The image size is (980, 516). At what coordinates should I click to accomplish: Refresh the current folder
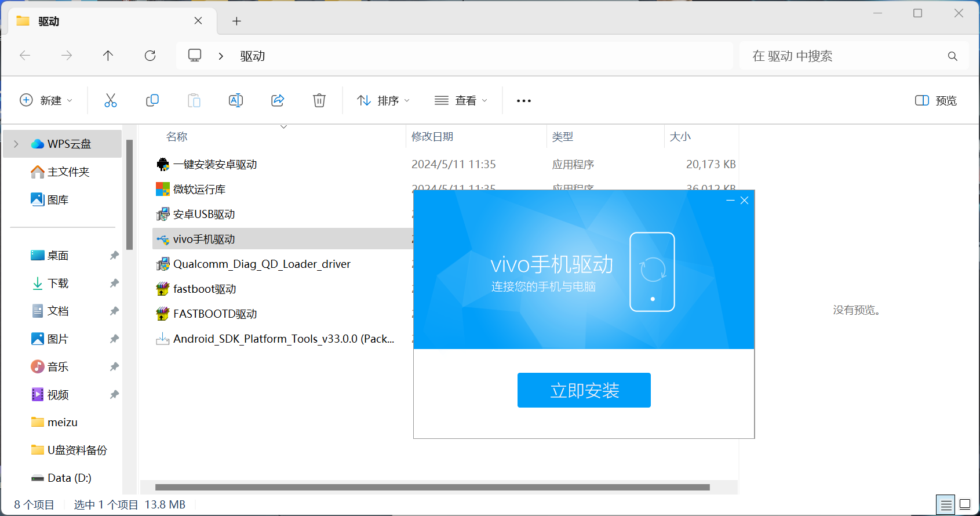point(150,56)
